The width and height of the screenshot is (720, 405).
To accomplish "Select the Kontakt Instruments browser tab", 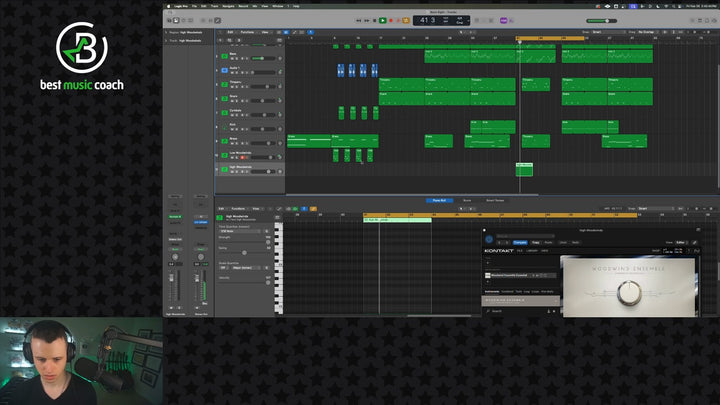I will pos(492,292).
